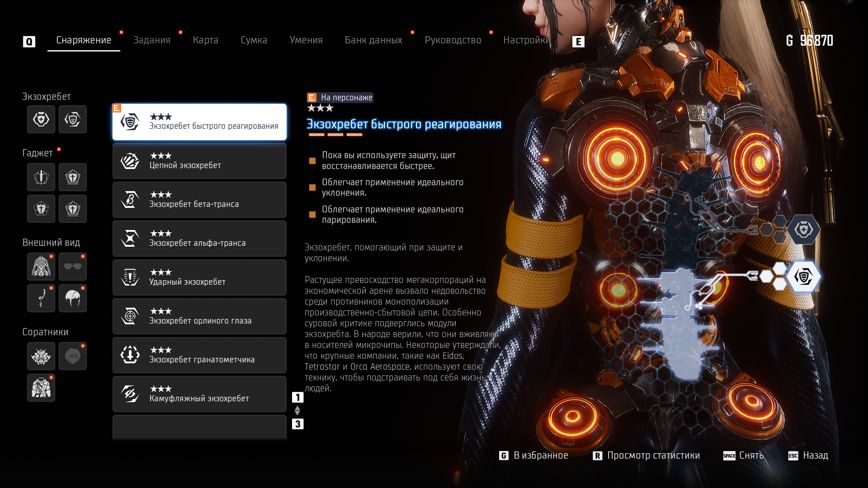Open the drone slot under Соратники

click(41, 356)
